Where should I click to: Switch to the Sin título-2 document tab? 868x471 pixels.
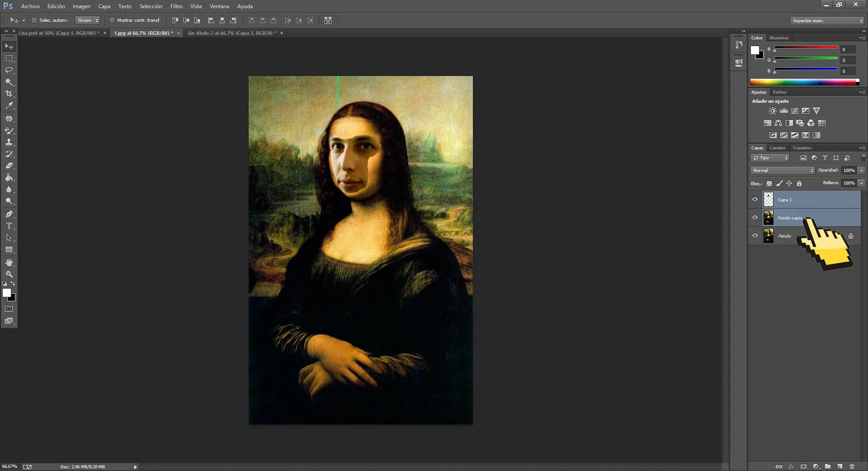[x=231, y=33]
